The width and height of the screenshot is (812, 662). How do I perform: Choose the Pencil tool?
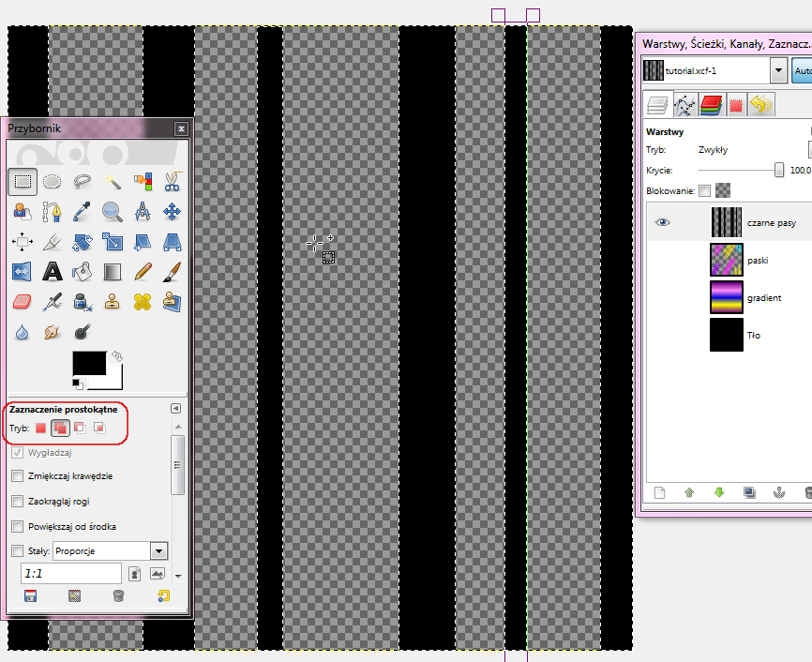(142, 272)
